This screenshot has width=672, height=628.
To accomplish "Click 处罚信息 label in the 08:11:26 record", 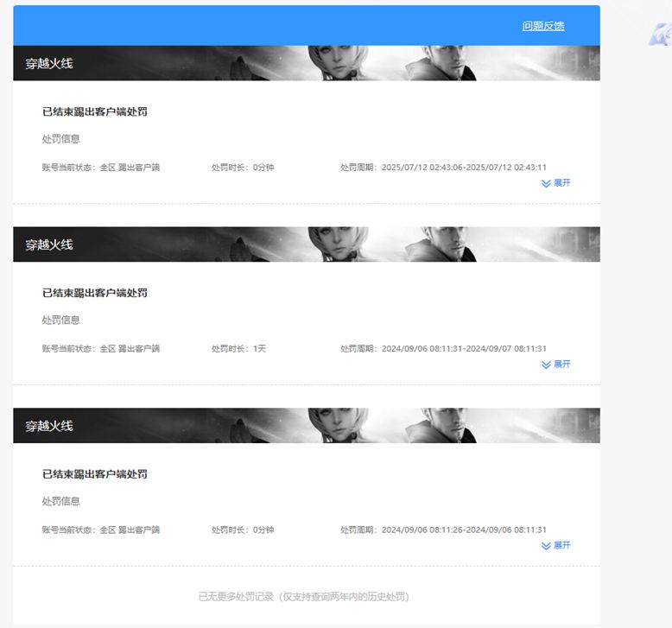I will [x=60, y=502].
